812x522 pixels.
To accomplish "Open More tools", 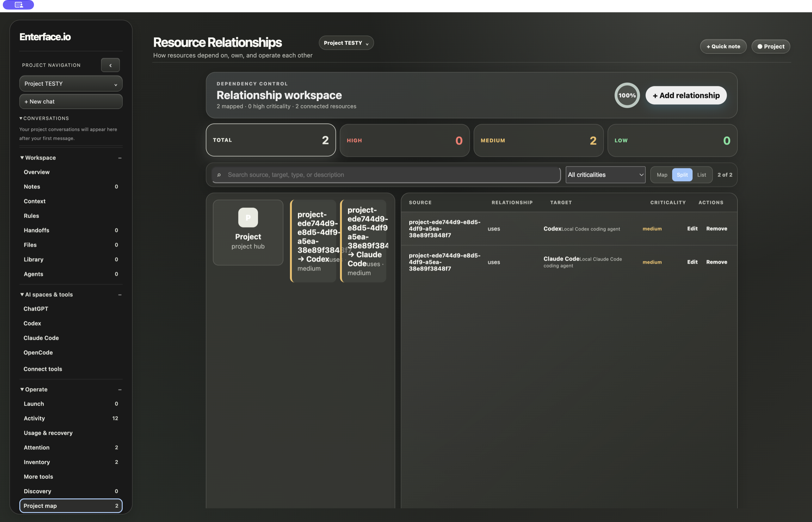I will pos(71,477).
